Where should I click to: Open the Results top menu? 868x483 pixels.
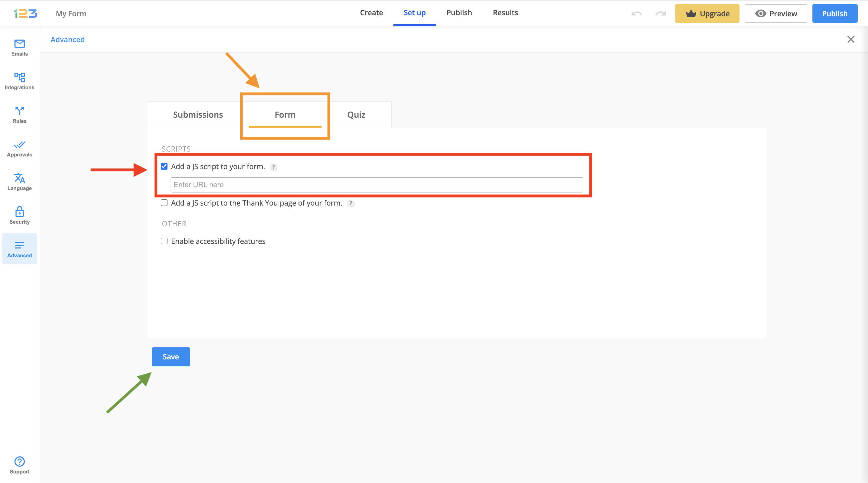click(505, 13)
